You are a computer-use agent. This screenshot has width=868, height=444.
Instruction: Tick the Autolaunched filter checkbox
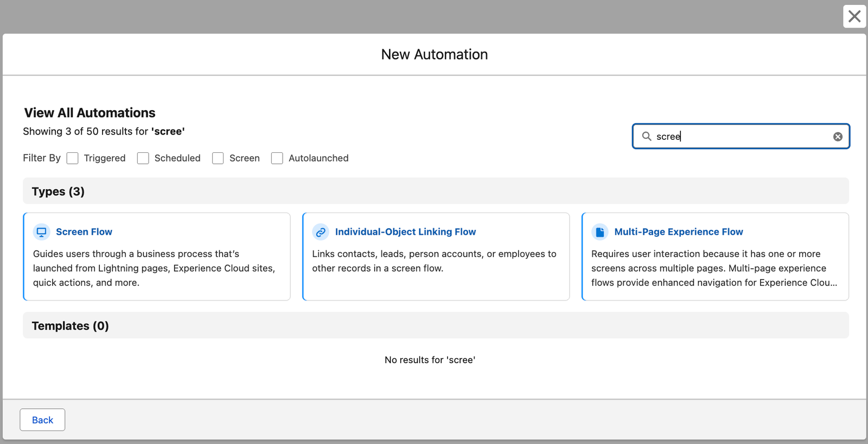277,158
